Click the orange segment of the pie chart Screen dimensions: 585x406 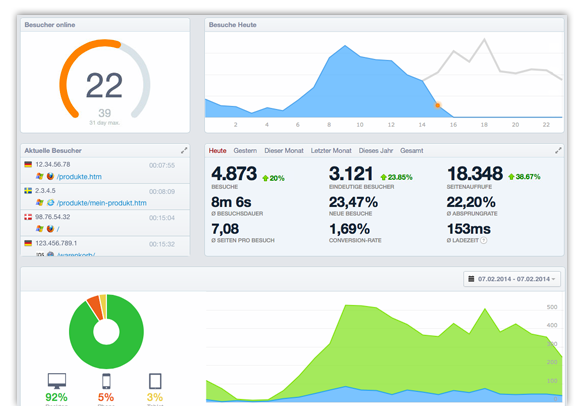click(x=95, y=308)
